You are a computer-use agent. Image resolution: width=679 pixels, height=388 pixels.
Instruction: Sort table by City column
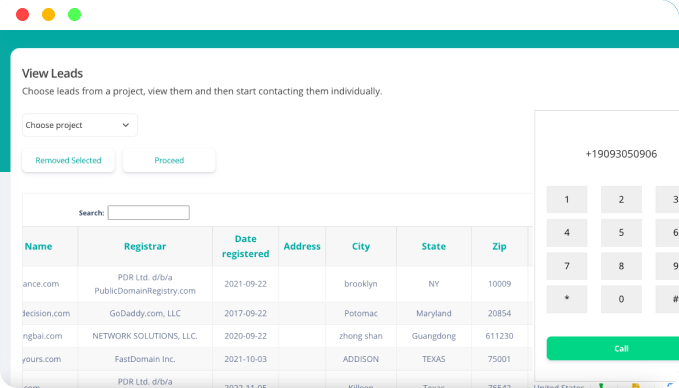(x=361, y=246)
